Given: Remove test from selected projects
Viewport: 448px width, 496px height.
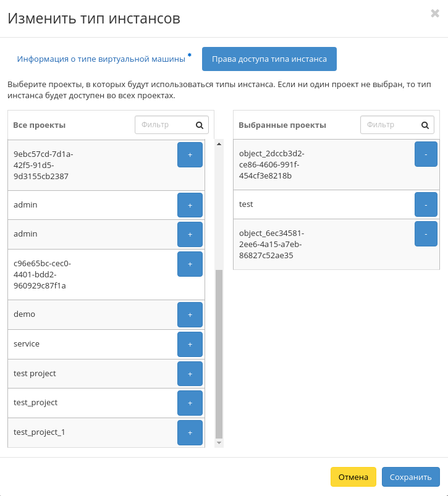Looking at the screenshot, I should [x=426, y=204].
